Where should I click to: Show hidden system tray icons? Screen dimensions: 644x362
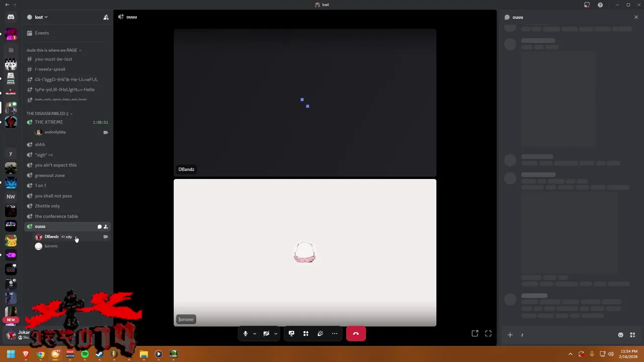coord(570,354)
